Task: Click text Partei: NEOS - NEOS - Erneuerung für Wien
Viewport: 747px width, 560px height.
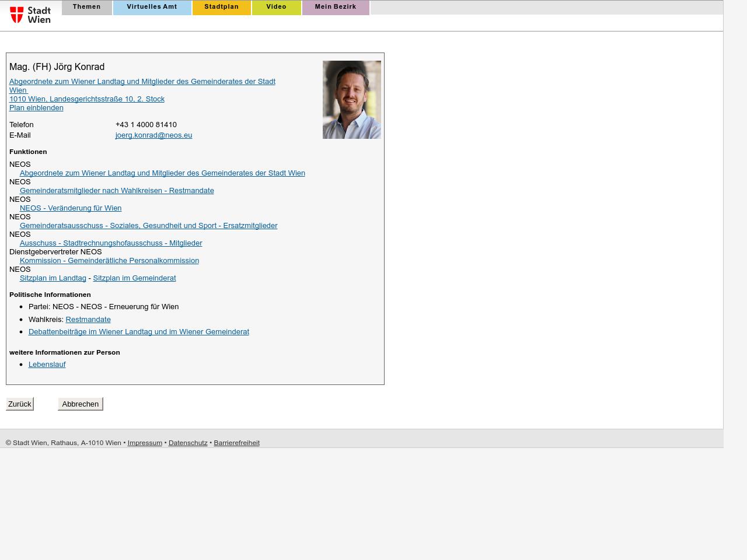Action: pyautogui.click(x=104, y=307)
